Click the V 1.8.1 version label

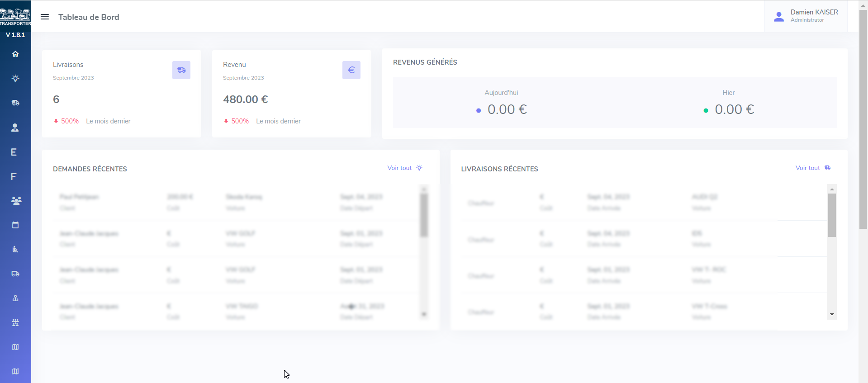pos(15,35)
